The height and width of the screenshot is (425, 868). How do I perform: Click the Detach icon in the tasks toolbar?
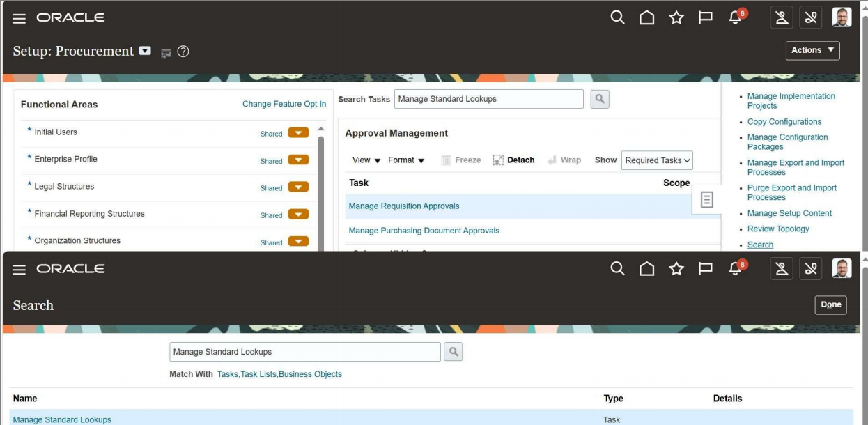pos(514,160)
